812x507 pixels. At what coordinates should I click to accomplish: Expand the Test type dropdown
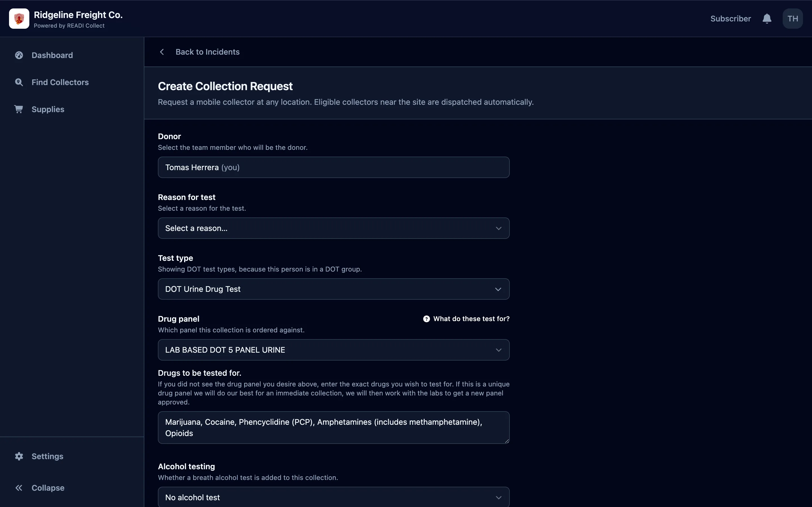click(x=334, y=289)
